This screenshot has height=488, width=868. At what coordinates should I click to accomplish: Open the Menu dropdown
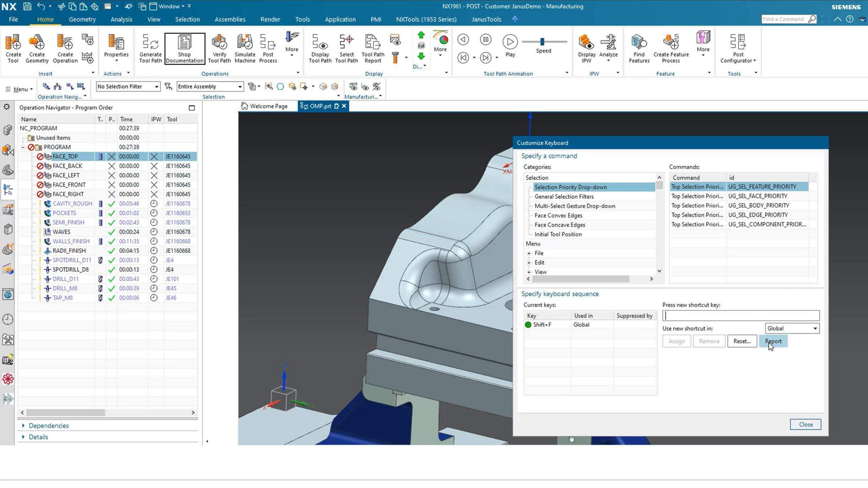[19, 89]
